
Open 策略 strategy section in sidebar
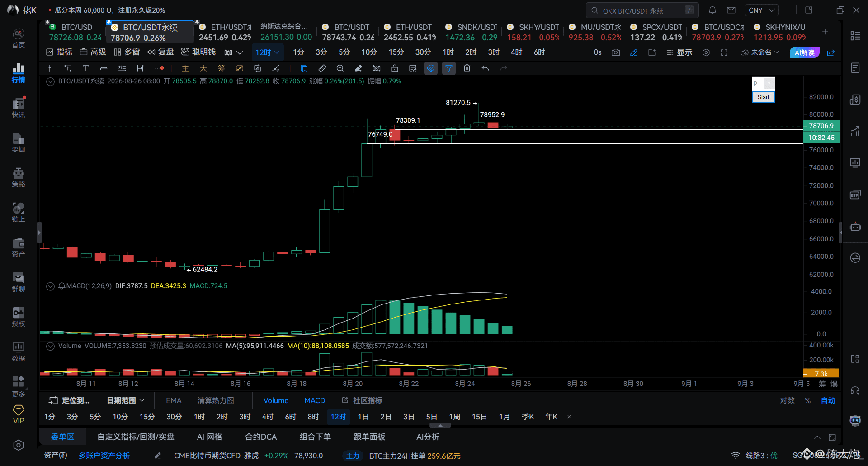click(x=19, y=178)
